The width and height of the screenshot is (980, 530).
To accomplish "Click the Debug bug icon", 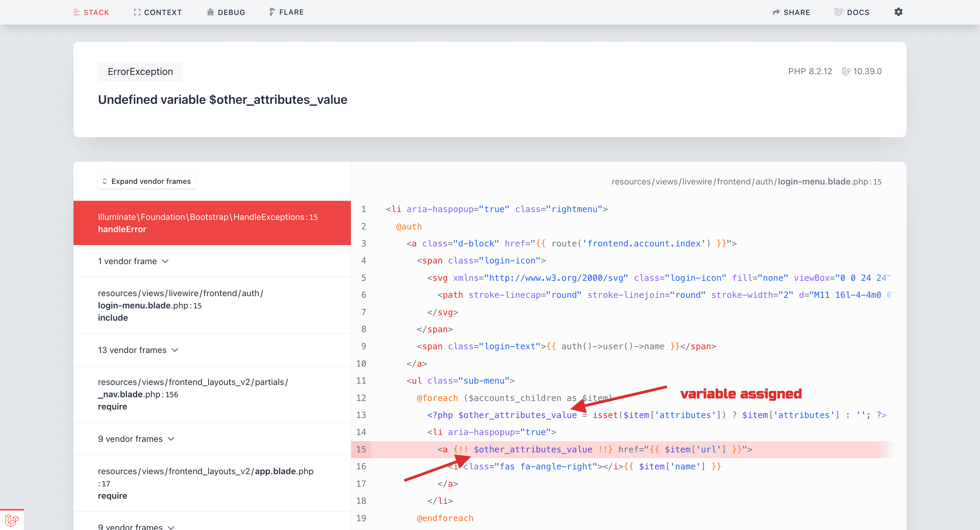I will click(210, 12).
